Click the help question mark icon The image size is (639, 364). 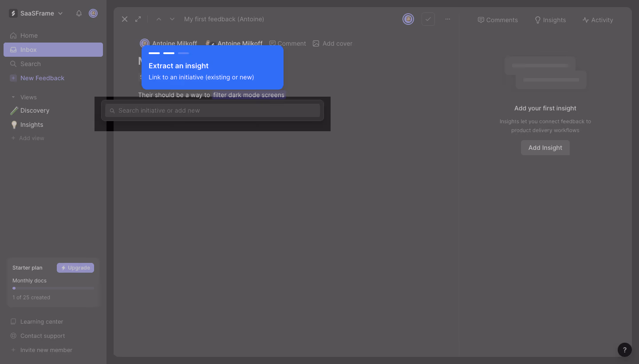624,350
